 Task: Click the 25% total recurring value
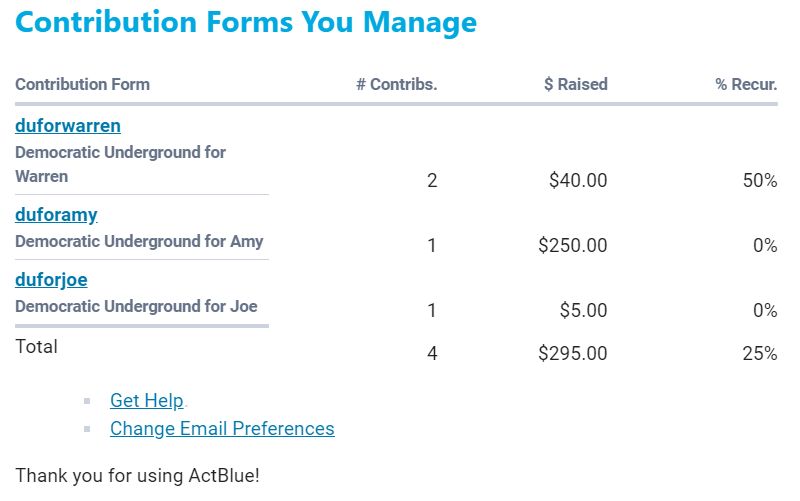click(x=758, y=353)
